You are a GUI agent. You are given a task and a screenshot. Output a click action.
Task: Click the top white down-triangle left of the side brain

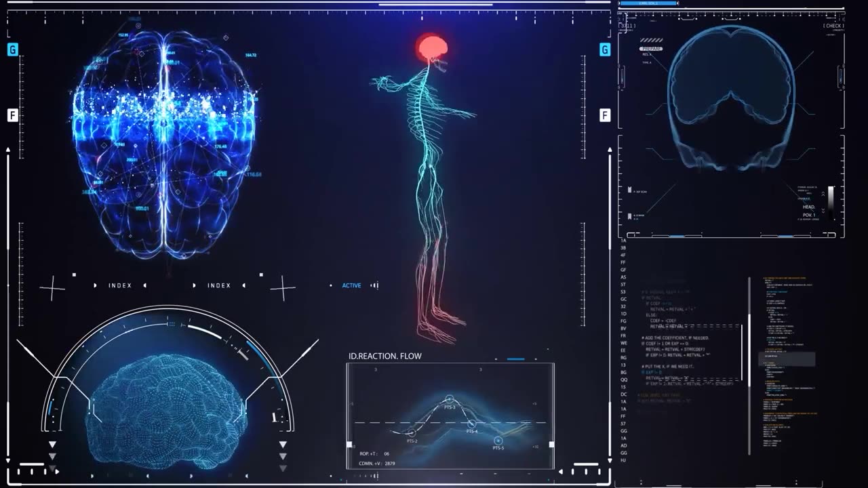coord(52,445)
